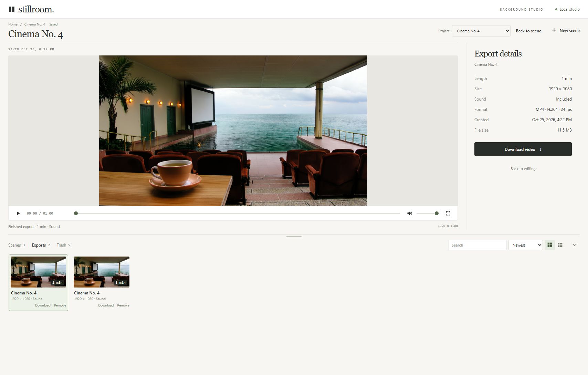This screenshot has width=588, height=375.
Task: Click Cinema No. 4 breadcrumb
Action: tap(34, 24)
